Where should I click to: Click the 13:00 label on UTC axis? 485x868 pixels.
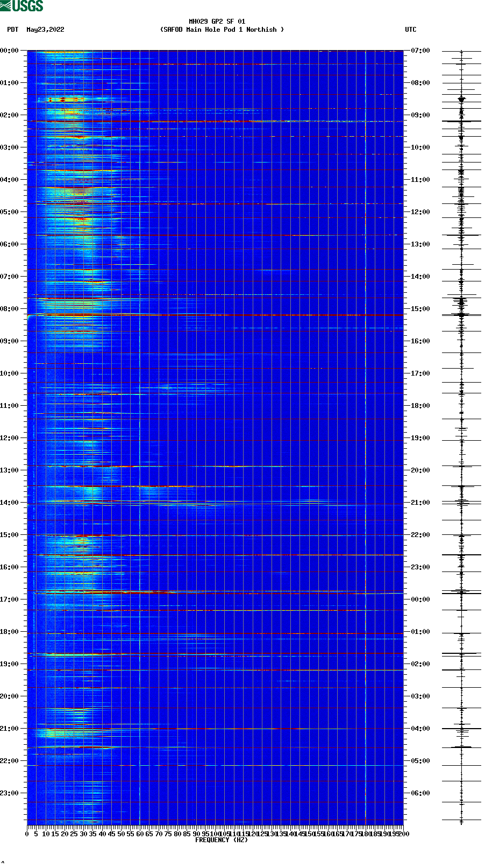click(x=420, y=244)
